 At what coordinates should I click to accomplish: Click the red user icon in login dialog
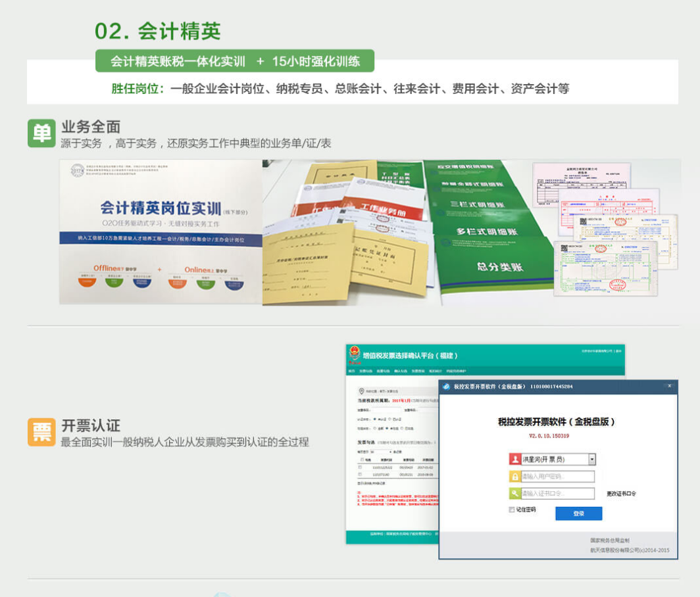pos(515,460)
